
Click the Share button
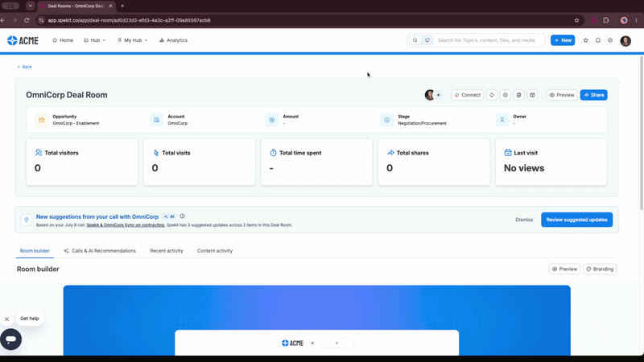593,95
